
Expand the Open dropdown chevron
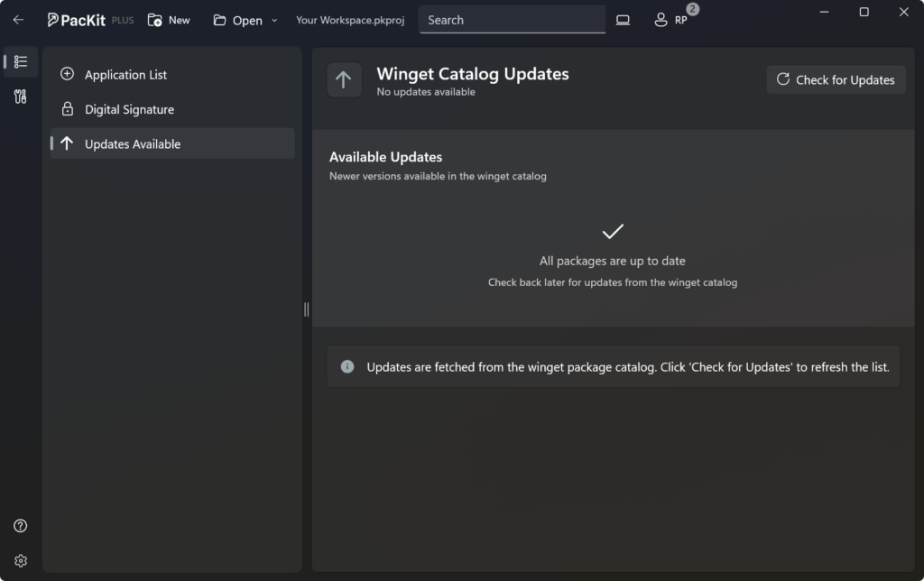[274, 20]
